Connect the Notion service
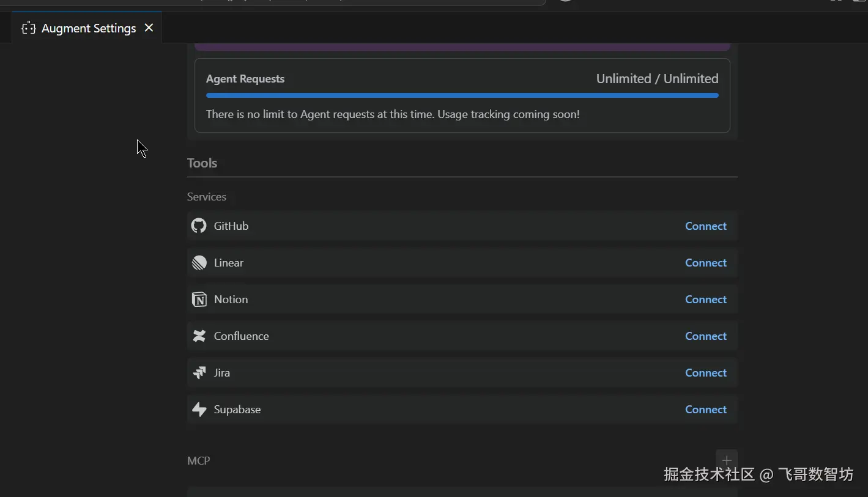 click(x=706, y=300)
